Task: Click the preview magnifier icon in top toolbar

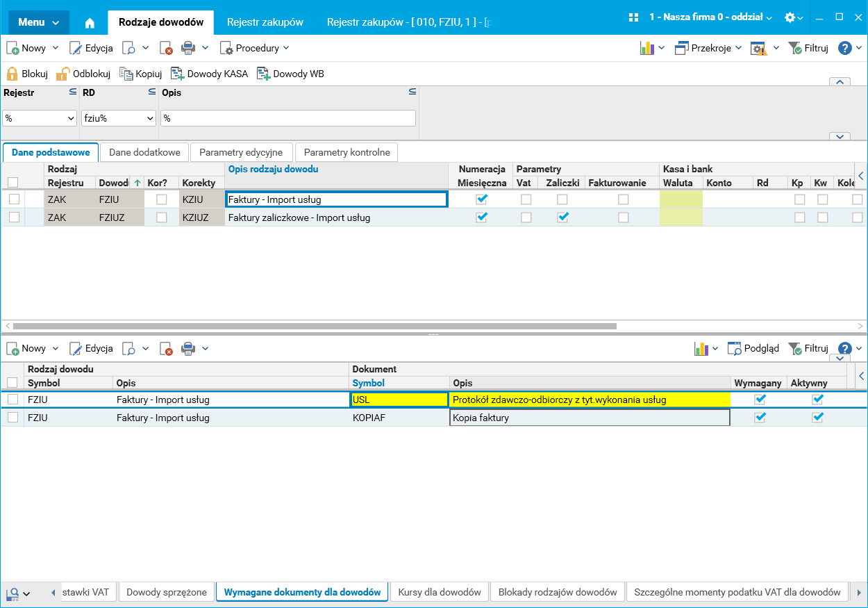Action: point(128,48)
